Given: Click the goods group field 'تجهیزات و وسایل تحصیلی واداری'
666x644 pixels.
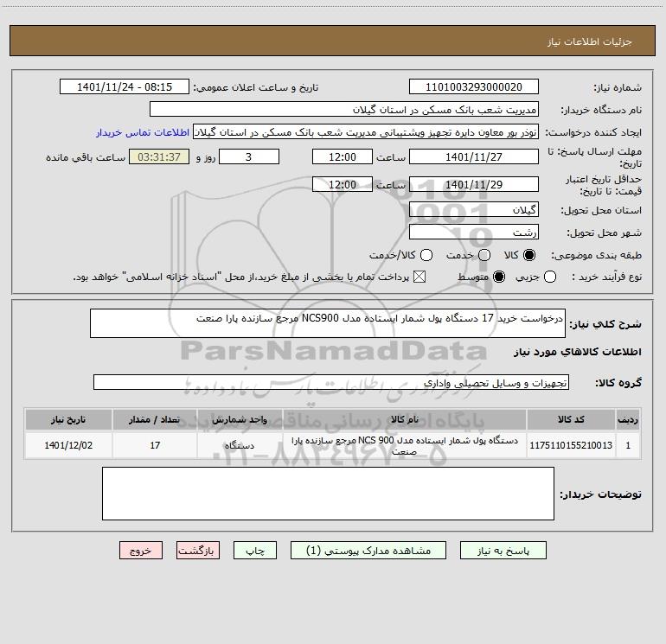Looking at the screenshot, I should pyautogui.click(x=331, y=382).
